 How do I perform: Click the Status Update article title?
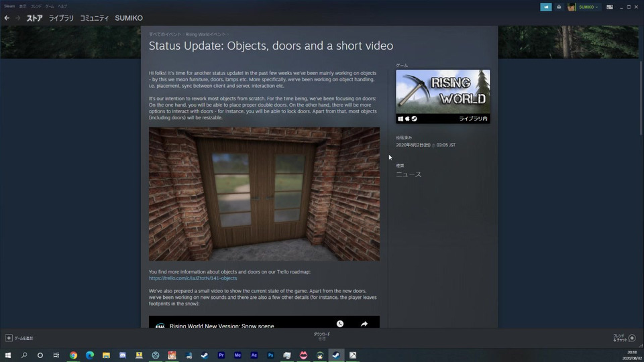(271, 46)
